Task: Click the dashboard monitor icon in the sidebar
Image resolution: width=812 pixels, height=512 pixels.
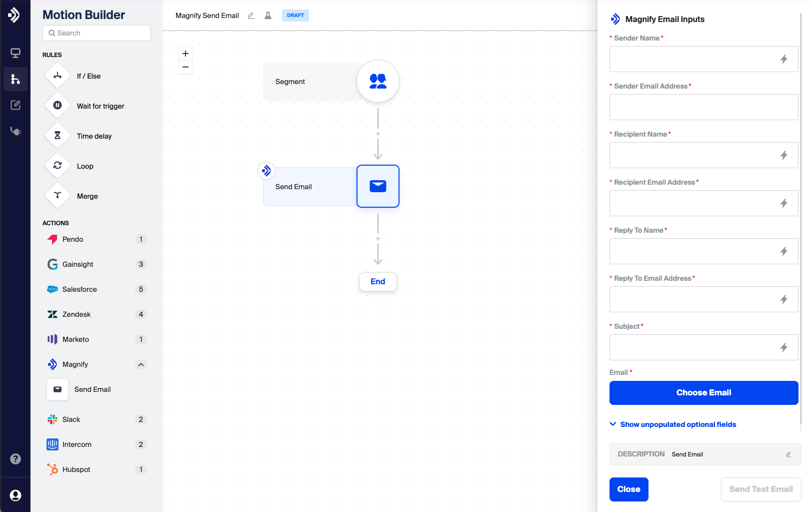Action: 15,53
